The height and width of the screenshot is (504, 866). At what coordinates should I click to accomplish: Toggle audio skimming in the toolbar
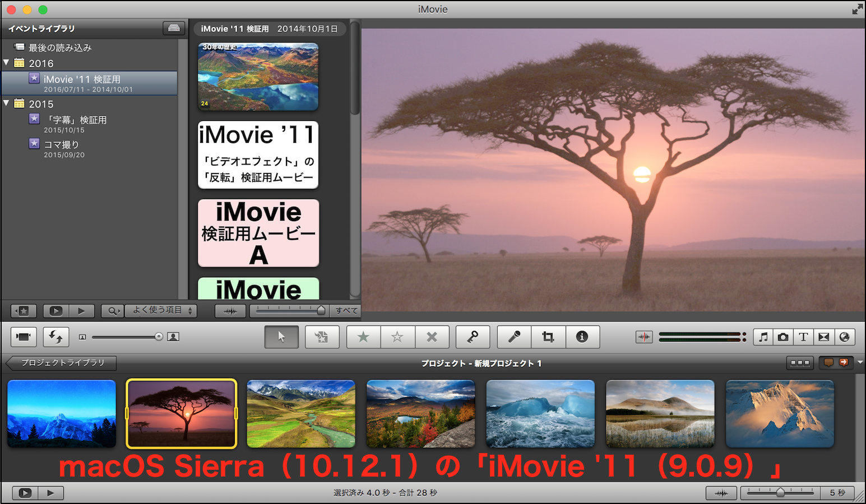pyautogui.click(x=644, y=337)
